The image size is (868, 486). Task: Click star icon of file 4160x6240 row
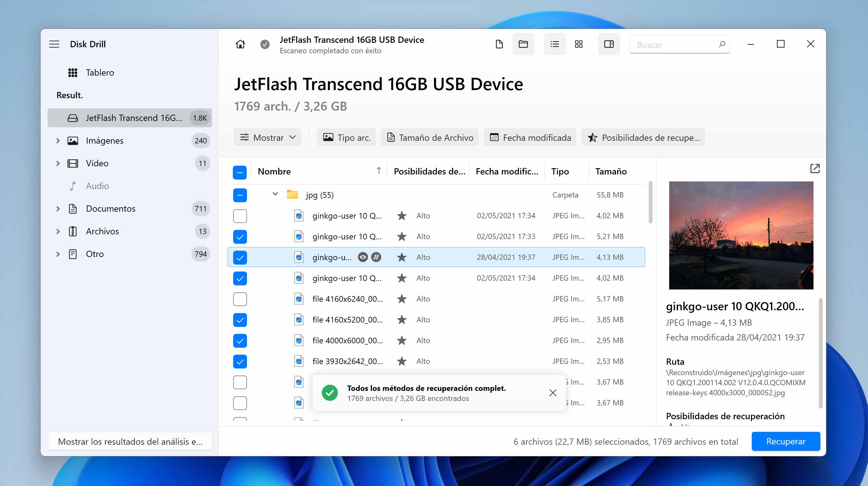coord(401,299)
